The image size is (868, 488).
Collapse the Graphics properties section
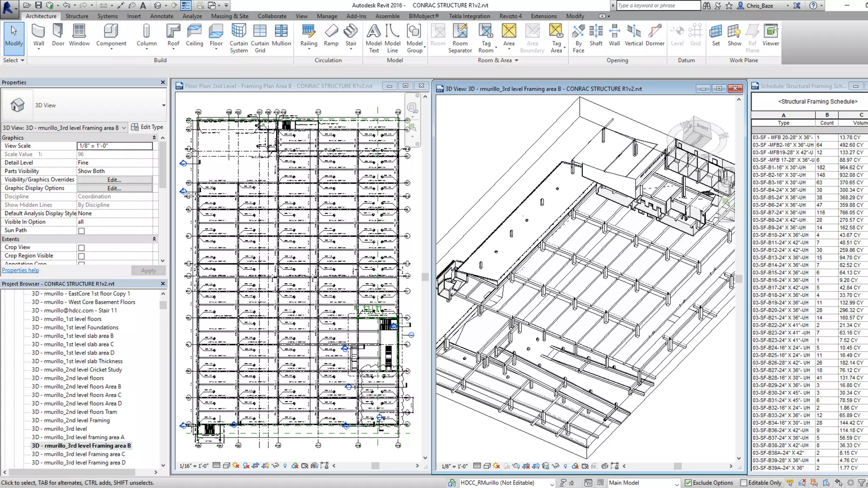coord(154,138)
